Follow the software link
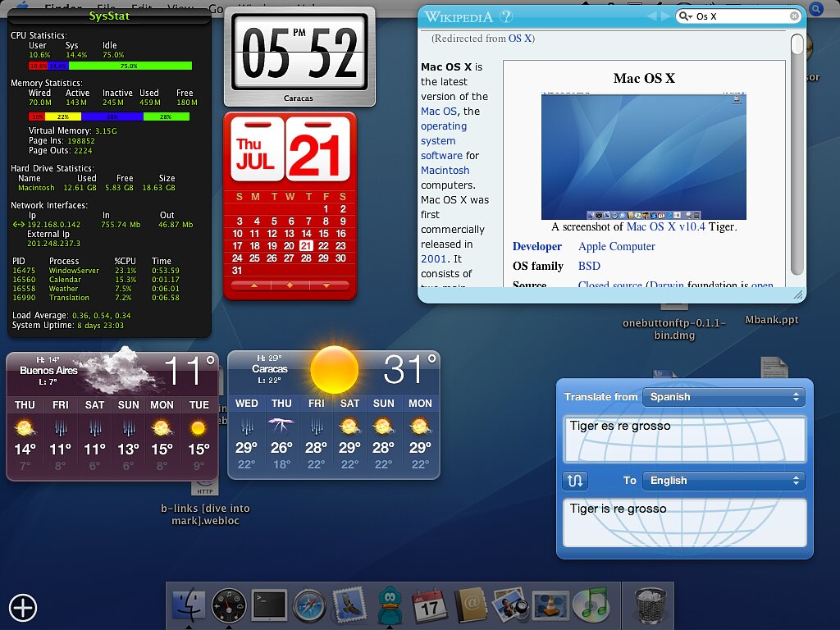Screen dimensions: 840x630 tap(441, 155)
